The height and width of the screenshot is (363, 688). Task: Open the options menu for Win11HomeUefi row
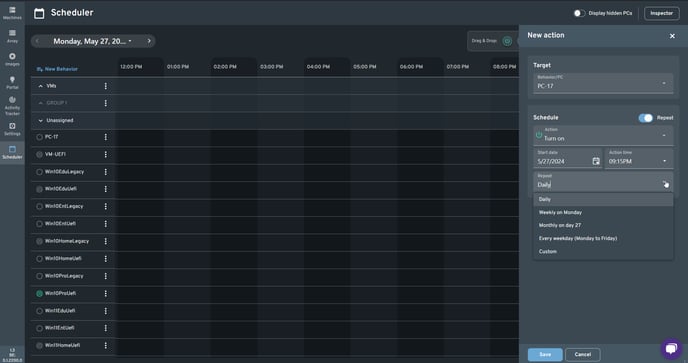(106, 345)
